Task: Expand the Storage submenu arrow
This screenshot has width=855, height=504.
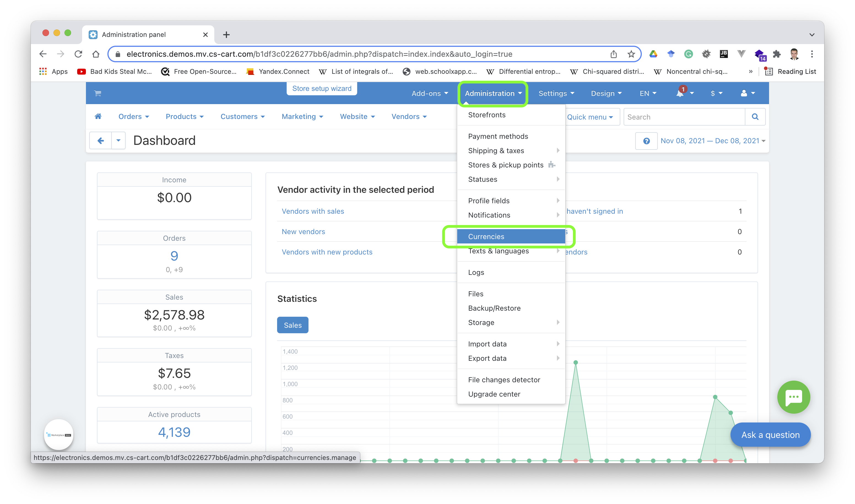Action: click(x=557, y=322)
